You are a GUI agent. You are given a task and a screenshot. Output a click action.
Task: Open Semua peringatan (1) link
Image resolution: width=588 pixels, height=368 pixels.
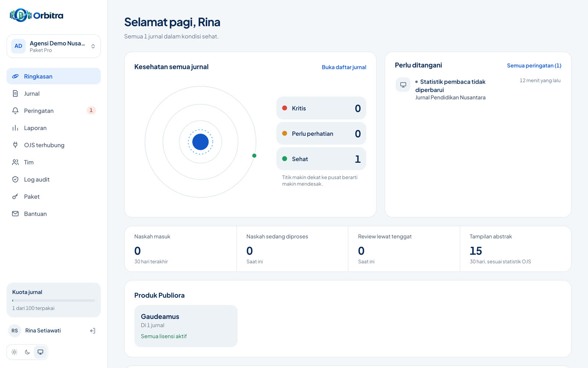click(534, 66)
